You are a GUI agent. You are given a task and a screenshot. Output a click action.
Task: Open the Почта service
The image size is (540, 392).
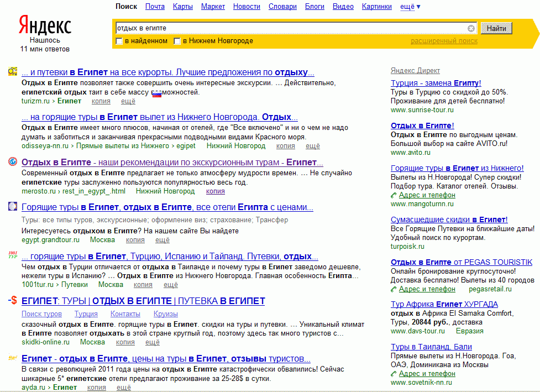pyautogui.click(x=155, y=7)
